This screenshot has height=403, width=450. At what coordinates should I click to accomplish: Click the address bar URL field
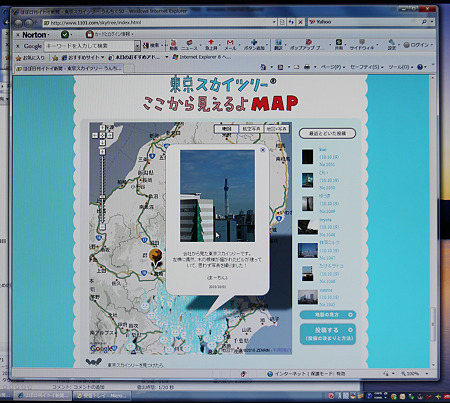157,22
